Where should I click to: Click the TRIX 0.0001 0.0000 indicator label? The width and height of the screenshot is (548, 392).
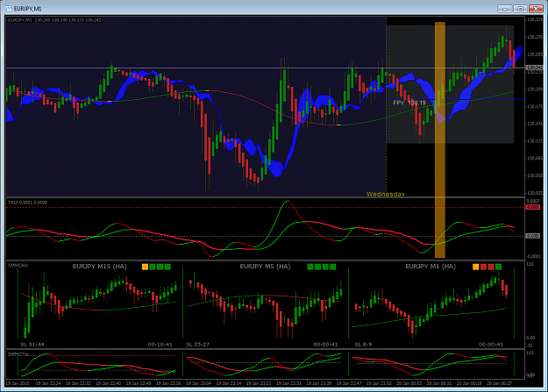pyautogui.click(x=27, y=203)
